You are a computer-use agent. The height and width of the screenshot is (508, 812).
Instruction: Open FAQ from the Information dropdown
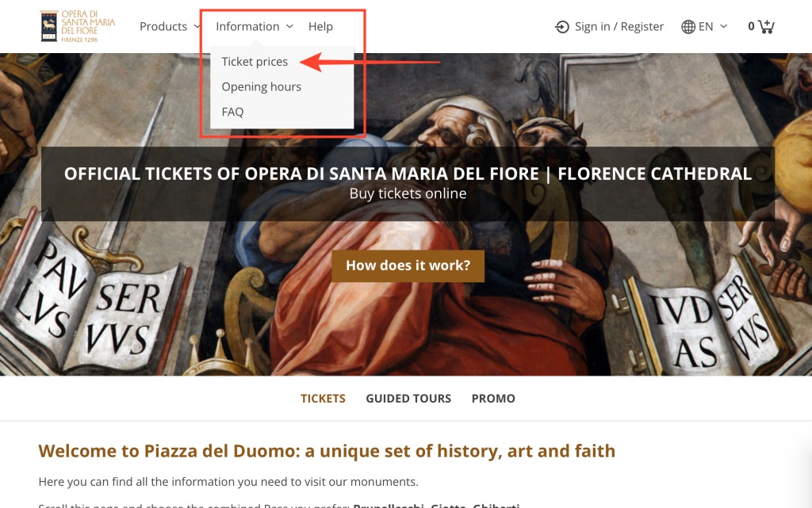(x=232, y=112)
